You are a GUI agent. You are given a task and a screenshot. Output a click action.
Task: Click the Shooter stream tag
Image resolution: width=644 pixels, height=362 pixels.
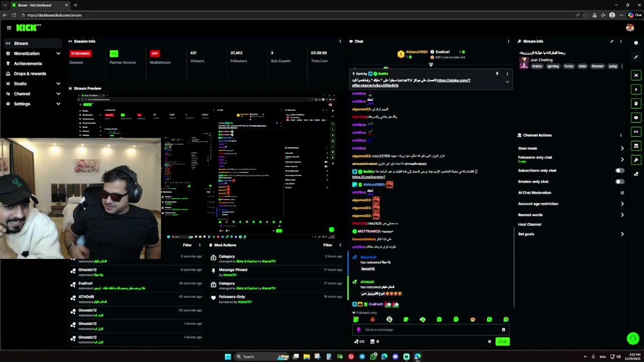pos(597,66)
